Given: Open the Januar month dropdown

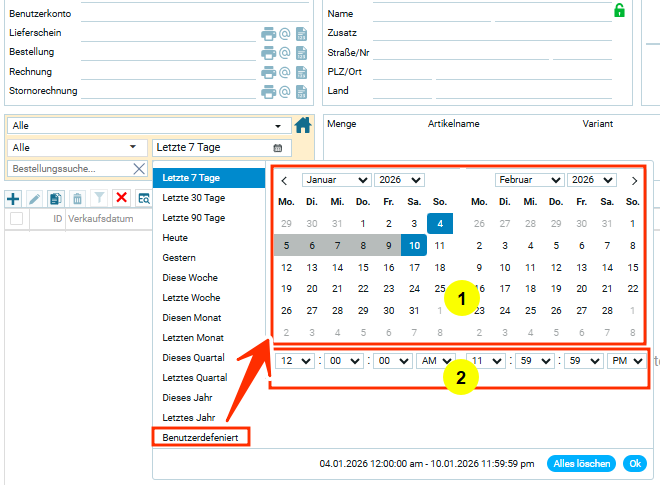Looking at the screenshot, I should [x=333, y=180].
